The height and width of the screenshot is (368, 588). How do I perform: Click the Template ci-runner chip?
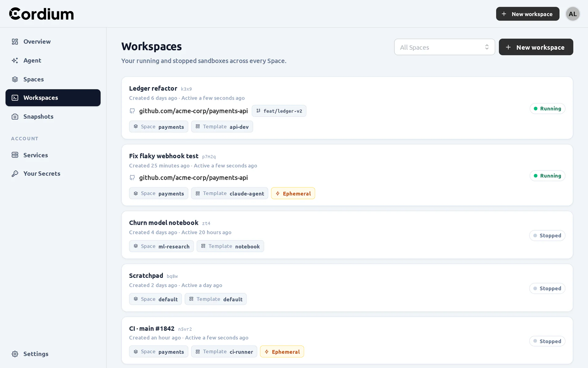[224, 352]
